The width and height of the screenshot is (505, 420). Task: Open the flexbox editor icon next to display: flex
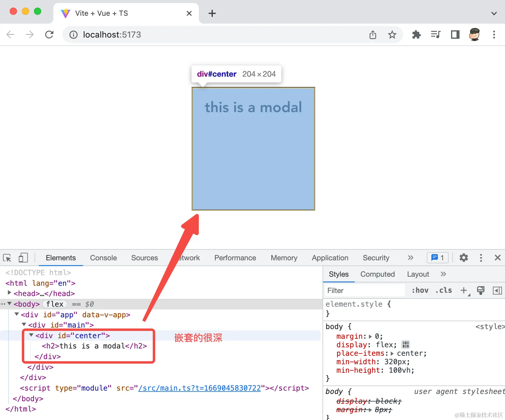pos(406,345)
